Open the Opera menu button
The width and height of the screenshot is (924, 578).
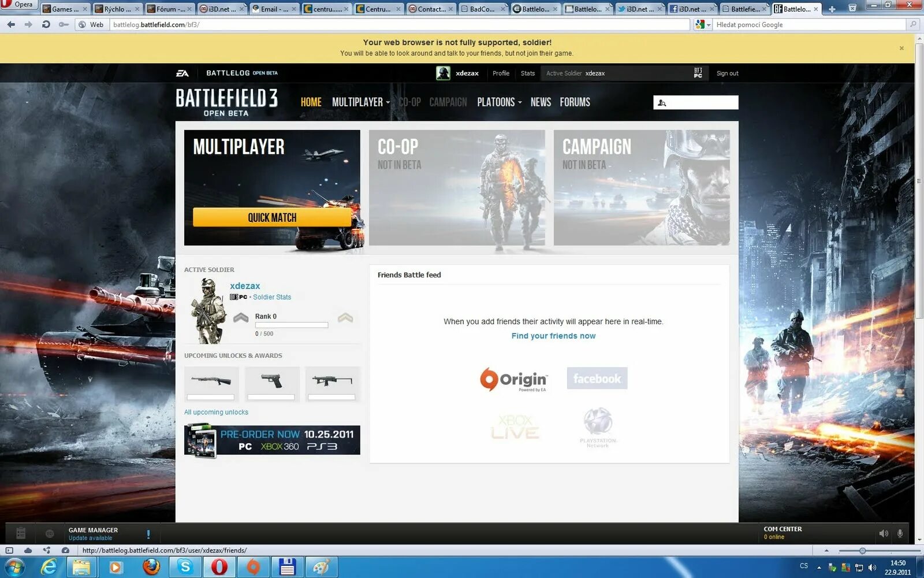(x=19, y=5)
